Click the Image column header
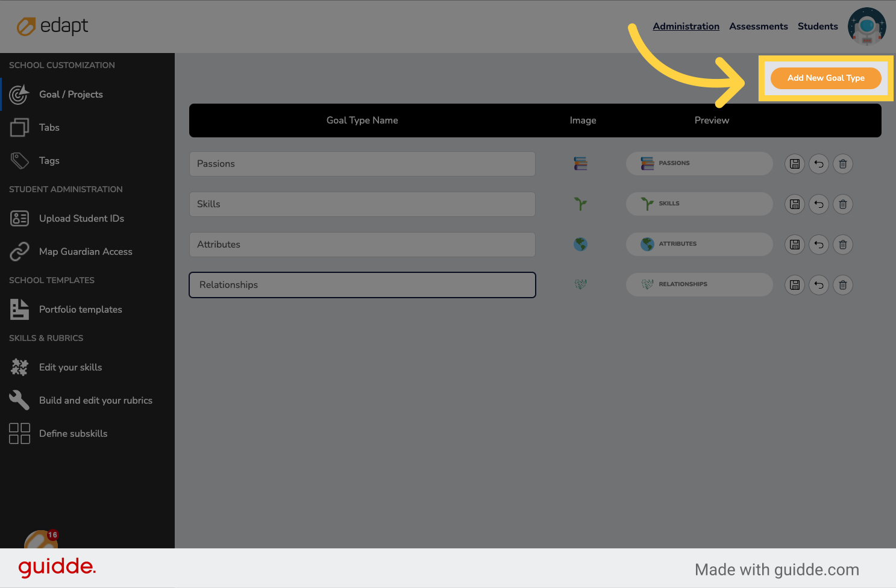 coord(583,120)
